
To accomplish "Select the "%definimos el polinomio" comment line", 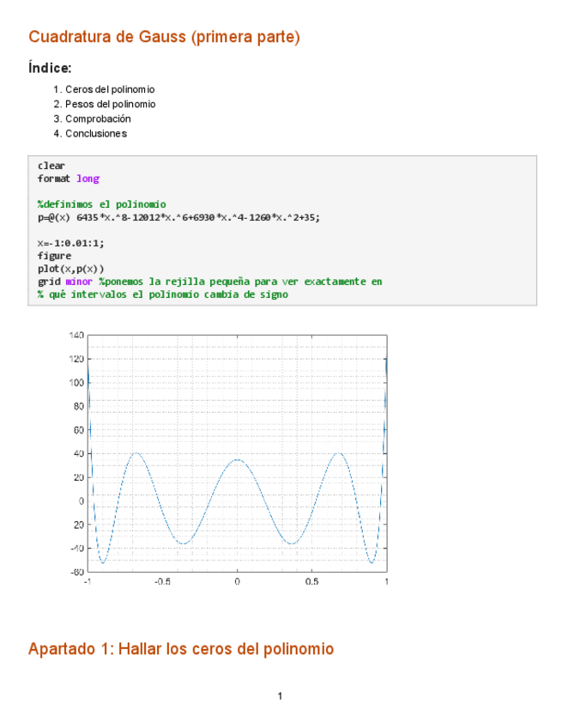I will (101, 204).
